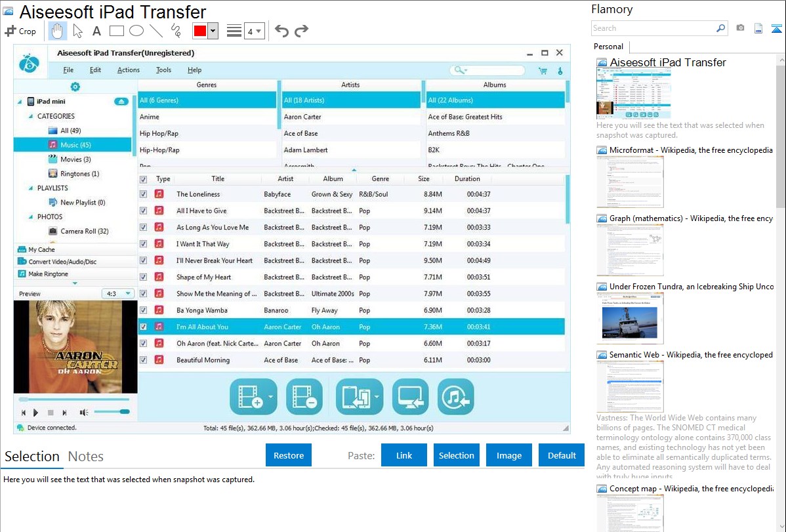Open the annotation color dropdown arrow
Screen dimensions: 786x532
(213, 31)
